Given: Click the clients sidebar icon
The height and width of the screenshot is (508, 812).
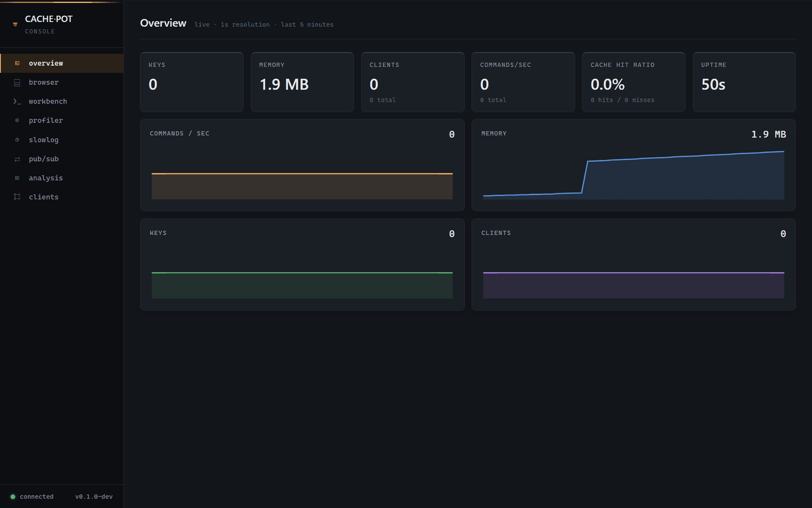Looking at the screenshot, I should (17, 197).
